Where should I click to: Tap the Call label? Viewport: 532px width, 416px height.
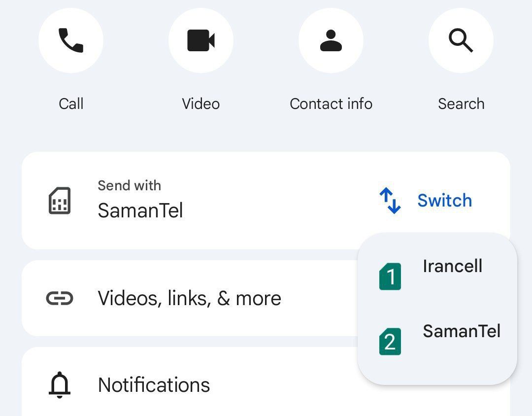71,104
